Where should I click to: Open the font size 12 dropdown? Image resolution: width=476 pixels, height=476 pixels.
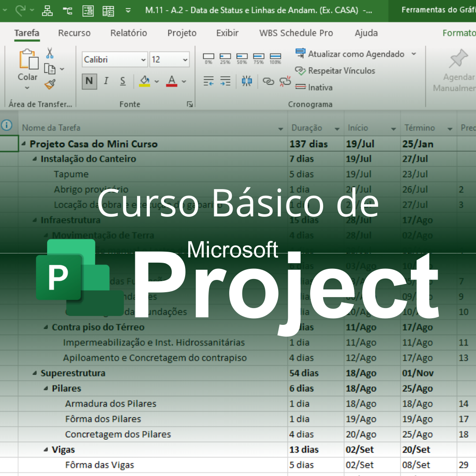click(x=185, y=59)
